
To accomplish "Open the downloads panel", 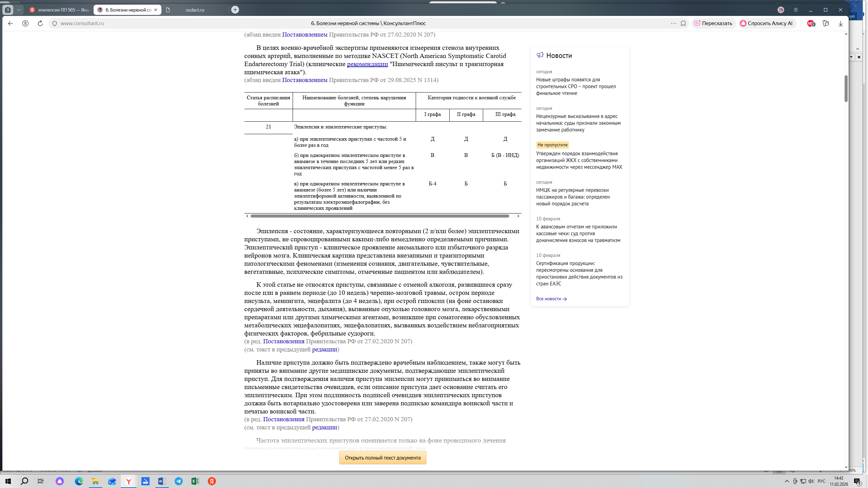I will [x=841, y=23].
